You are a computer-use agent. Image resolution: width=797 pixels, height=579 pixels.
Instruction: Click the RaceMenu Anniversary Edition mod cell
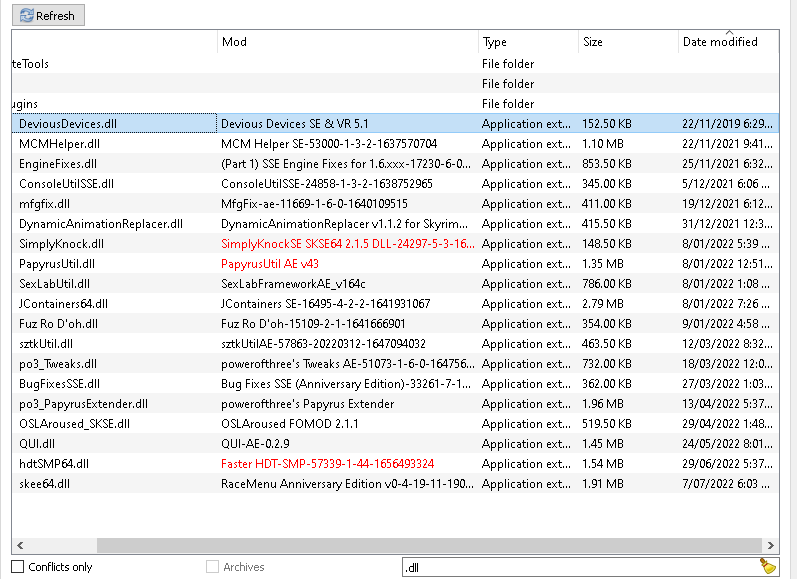tap(347, 484)
